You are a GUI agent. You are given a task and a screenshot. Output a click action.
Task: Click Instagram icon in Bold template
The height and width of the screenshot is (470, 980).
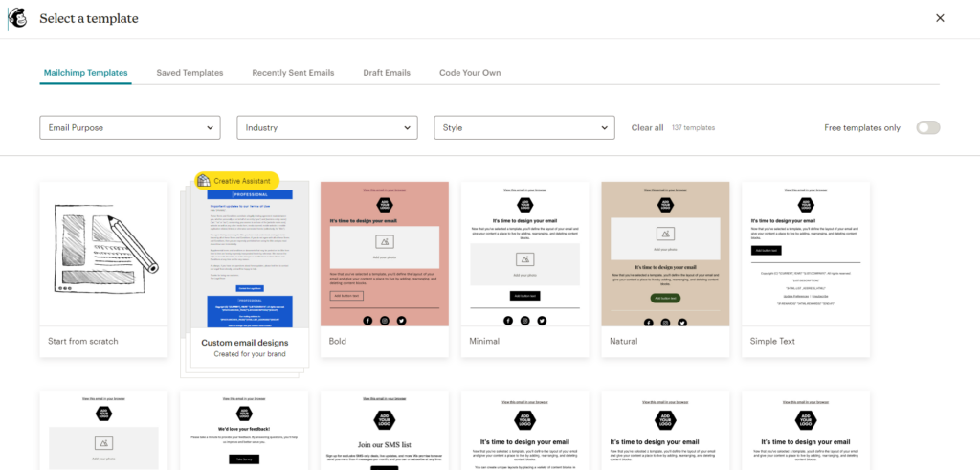point(385,320)
